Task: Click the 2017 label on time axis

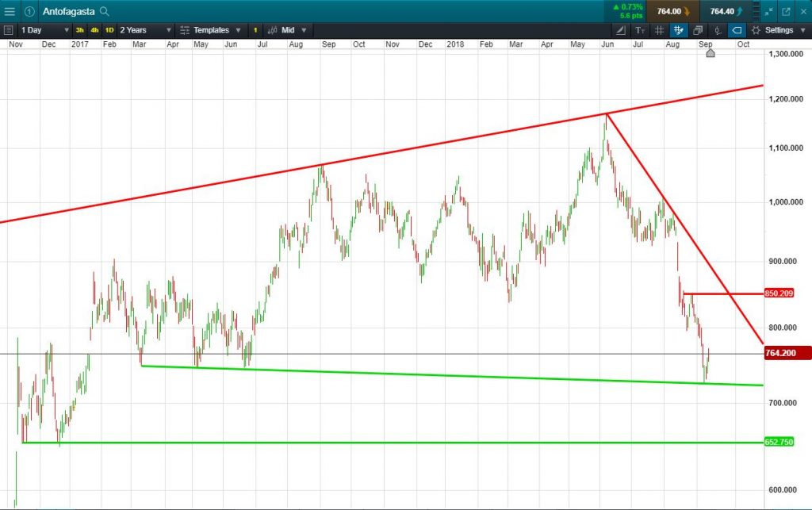Action: coord(80,44)
